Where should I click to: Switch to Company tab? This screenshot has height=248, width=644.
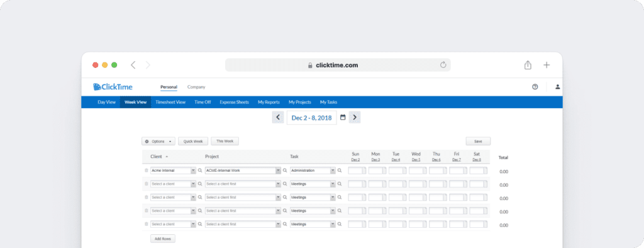coord(196,87)
